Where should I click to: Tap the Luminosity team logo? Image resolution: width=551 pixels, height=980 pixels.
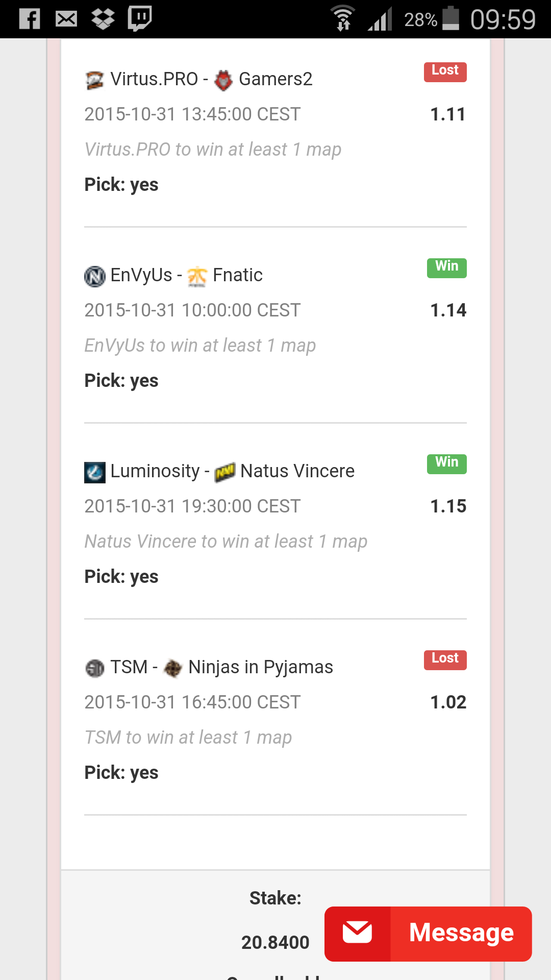[94, 472]
